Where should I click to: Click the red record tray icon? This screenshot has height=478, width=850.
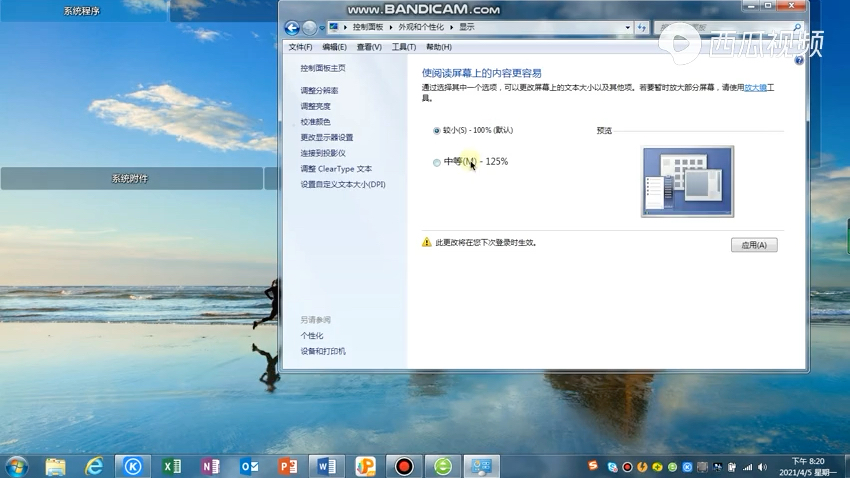point(627,467)
